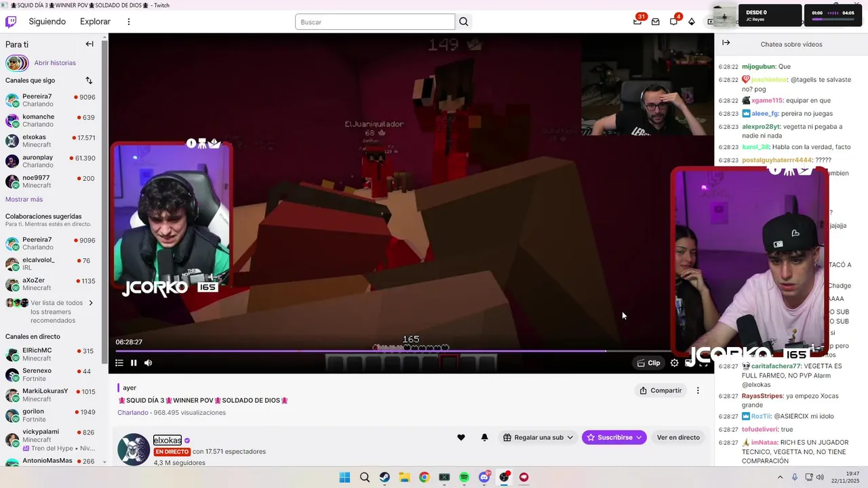Click the Clip button on player
The height and width of the screenshot is (488, 868).
(648, 363)
